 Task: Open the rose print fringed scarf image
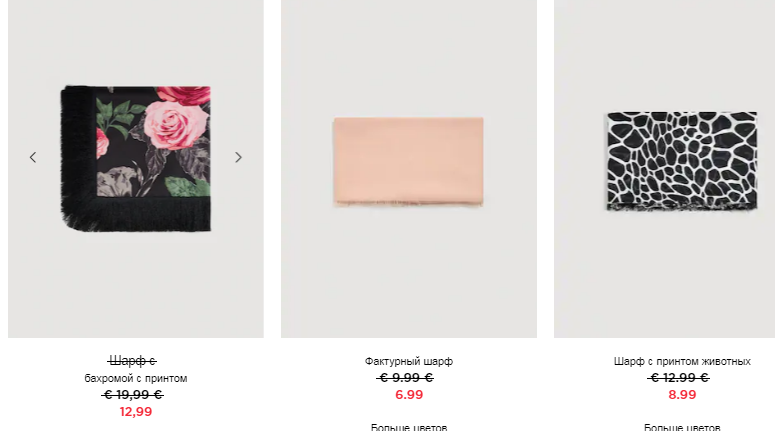[x=136, y=158]
